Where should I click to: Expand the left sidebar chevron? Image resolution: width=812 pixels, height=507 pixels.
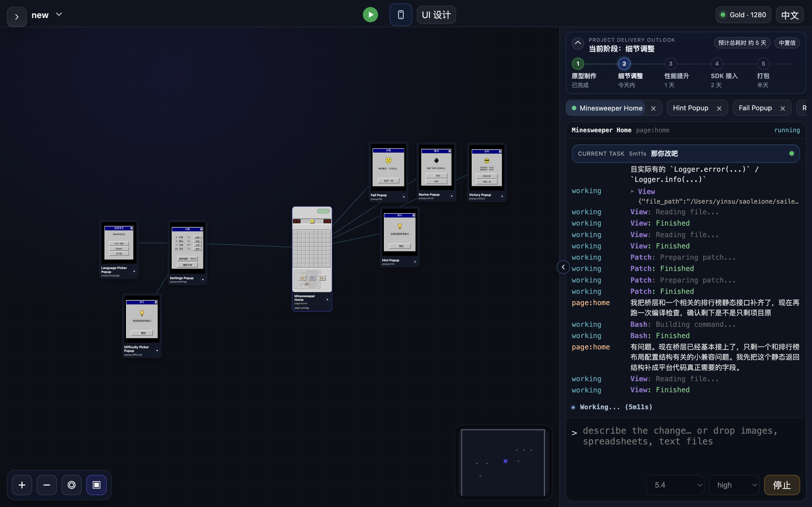tap(17, 17)
